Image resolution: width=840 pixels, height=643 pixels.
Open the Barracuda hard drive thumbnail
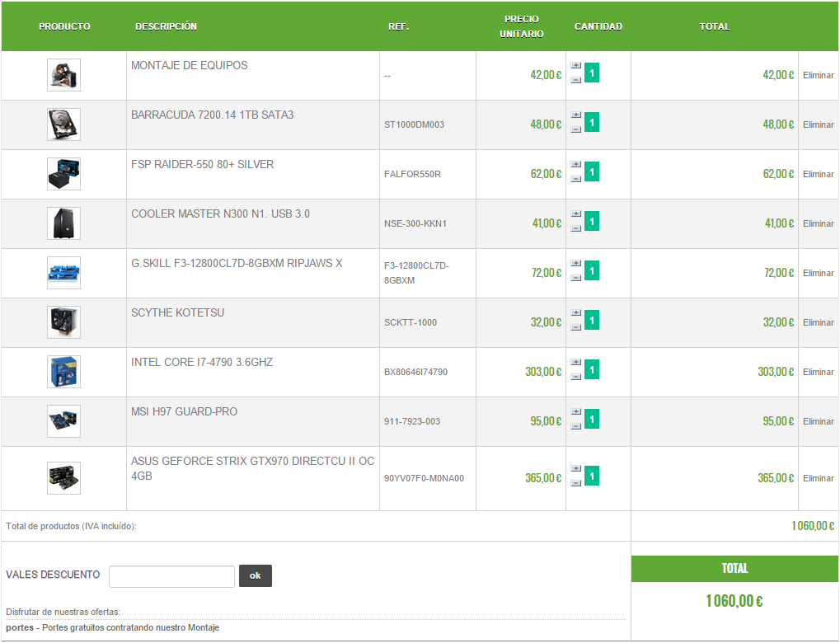pyautogui.click(x=63, y=124)
